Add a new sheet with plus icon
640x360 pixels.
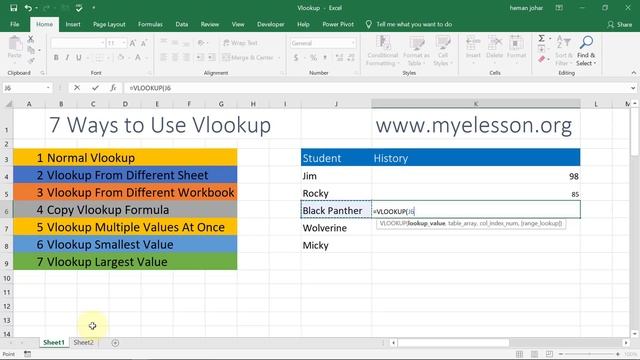tap(116, 343)
